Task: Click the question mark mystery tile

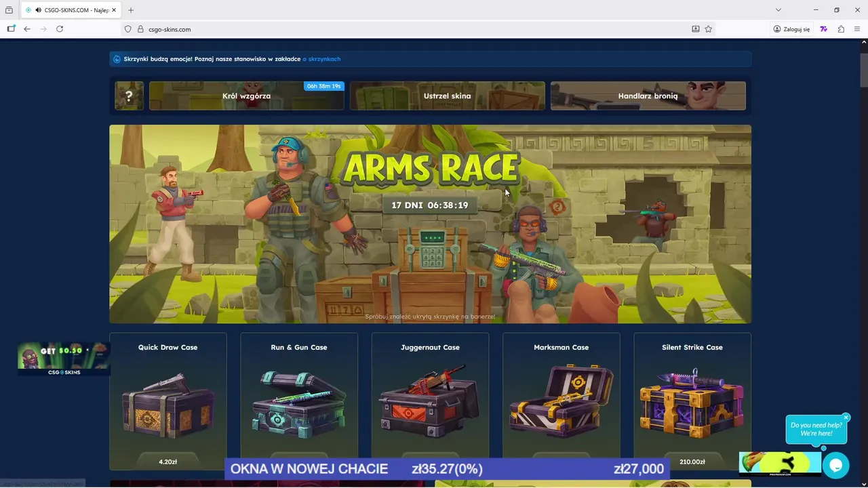Action: 129,96
